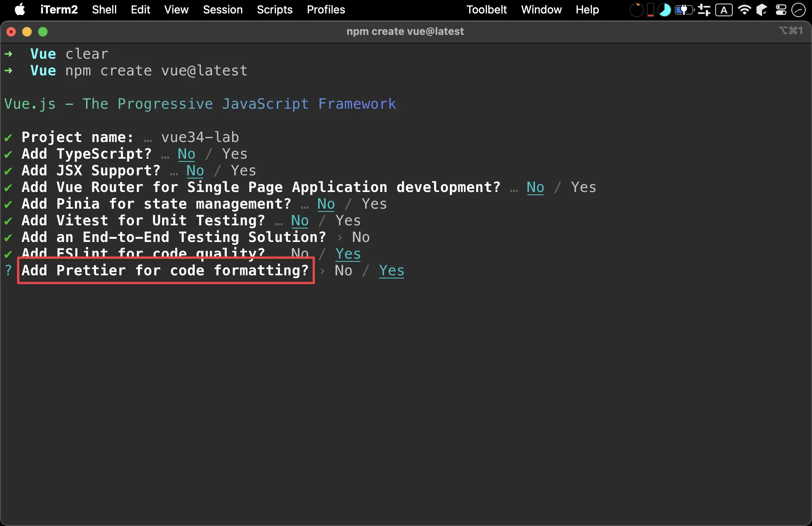Screen dimensions: 812x526
Task: Close the iTerm2 window with red button
Action: [x=11, y=32]
